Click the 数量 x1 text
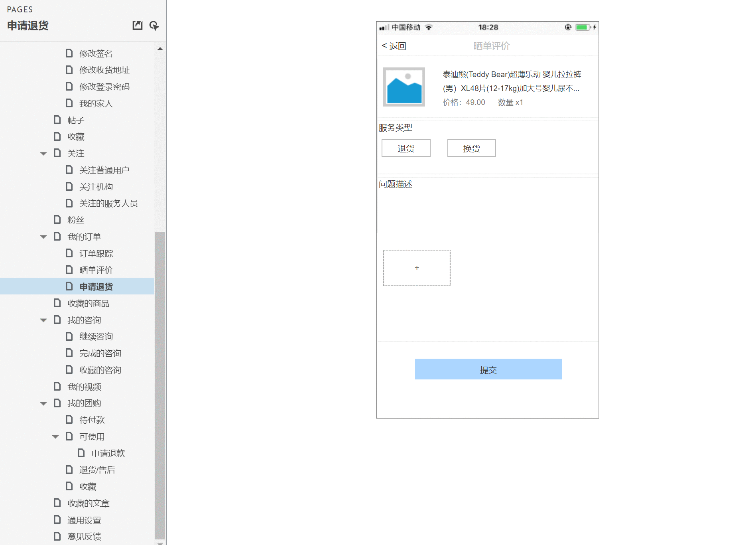Image resolution: width=756 pixels, height=545 pixels. click(x=510, y=103)
